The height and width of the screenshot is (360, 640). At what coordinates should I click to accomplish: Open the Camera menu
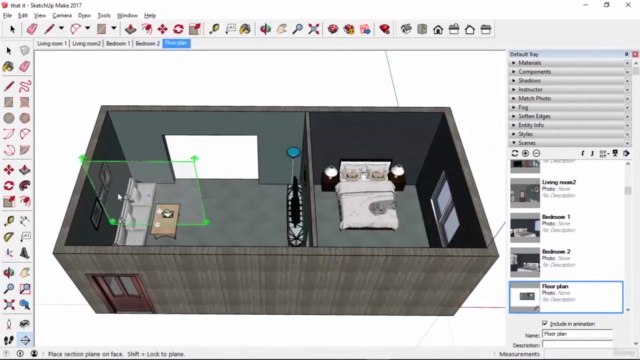click(x=62, y=16)
